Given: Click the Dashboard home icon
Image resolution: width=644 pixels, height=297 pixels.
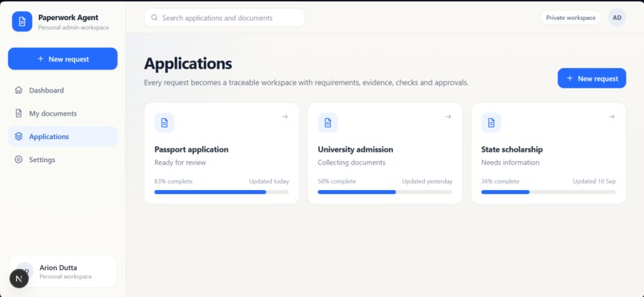Looking at the screenshot, I should click(x=18, y=90).
